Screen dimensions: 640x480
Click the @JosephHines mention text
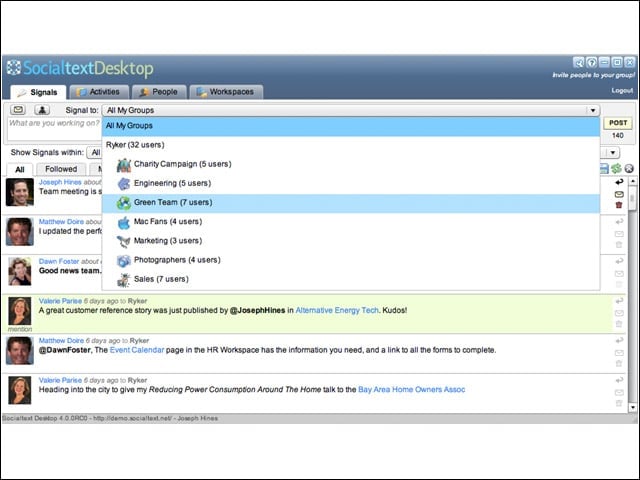click(258, 310)
